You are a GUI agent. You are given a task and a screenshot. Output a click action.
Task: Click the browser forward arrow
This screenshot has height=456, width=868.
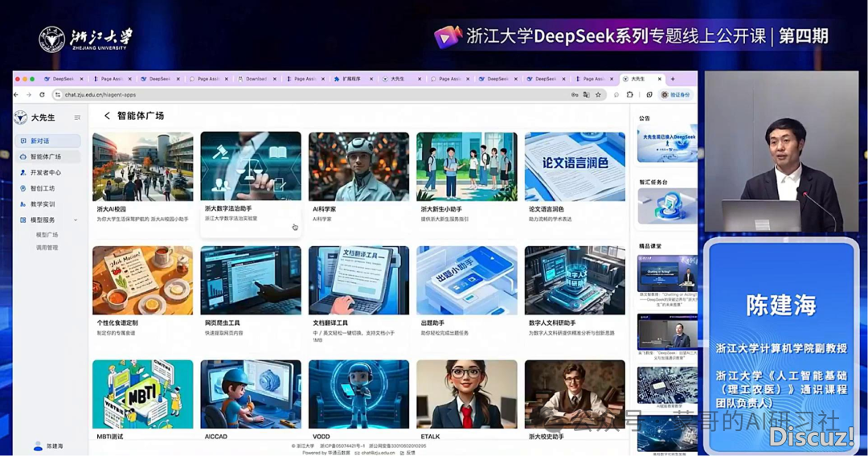29,95
